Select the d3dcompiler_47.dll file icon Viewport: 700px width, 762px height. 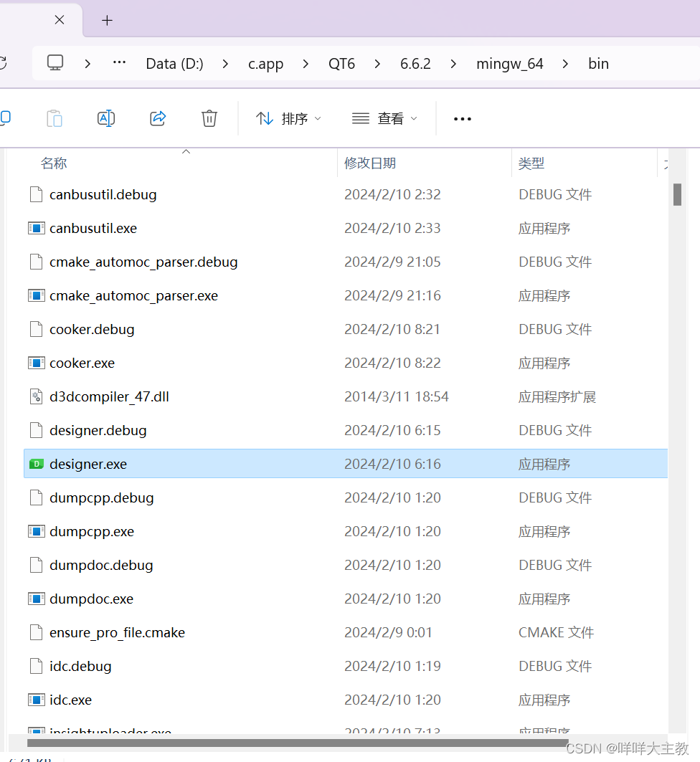coord(36,396)
